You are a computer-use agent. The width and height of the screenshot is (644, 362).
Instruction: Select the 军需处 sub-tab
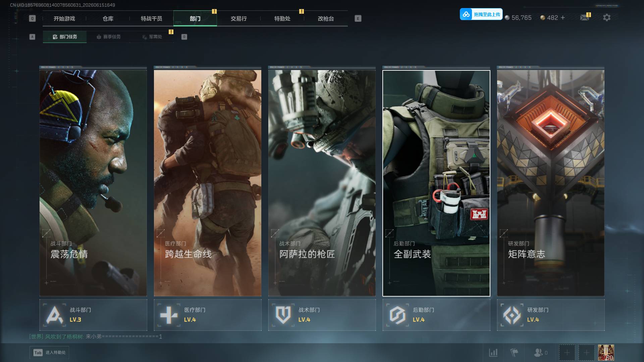(x=152, y=37)
